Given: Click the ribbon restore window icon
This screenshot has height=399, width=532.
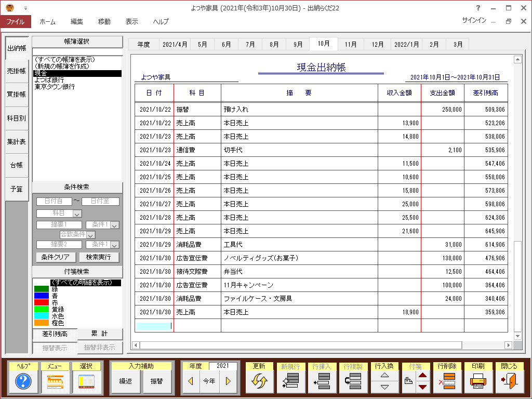Looking at the screenshot, I should (508, 21).
